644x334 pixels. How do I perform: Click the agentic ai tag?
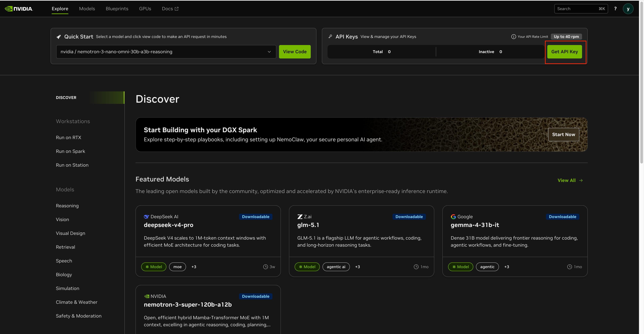(336, 267)
